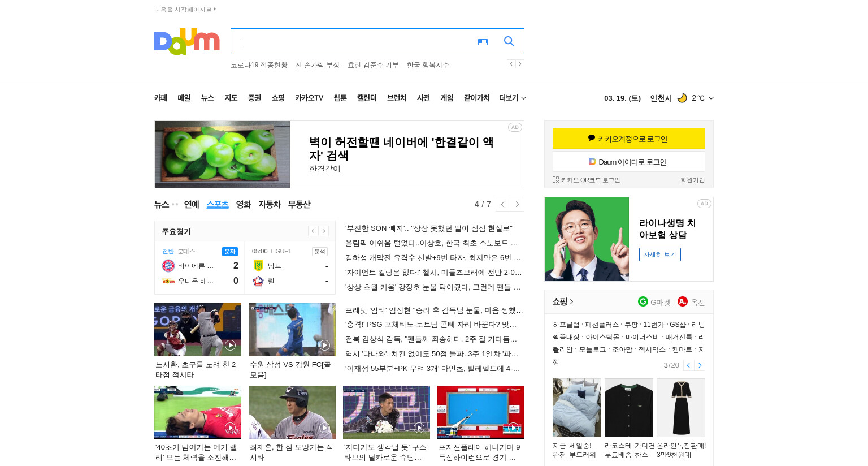Viewport: 868px width, 466px height.
Task: Show previous suggested search keywords
Action: [x=511, y=64]
